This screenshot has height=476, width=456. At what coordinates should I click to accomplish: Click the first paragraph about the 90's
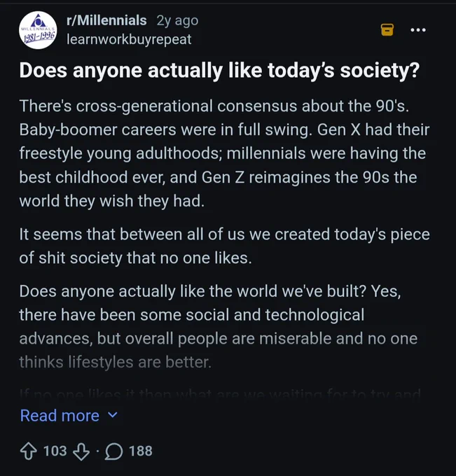[x=224, y=153]
